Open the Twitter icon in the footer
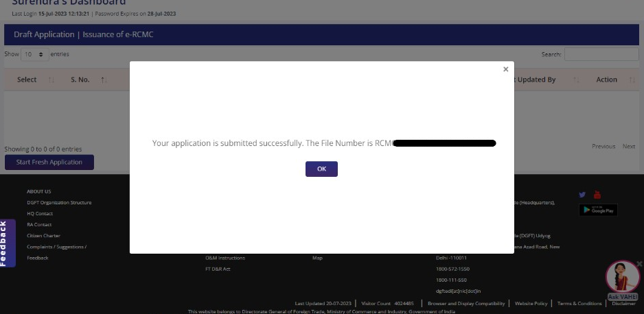Screen dimensions: 644x314 (583, 195)
